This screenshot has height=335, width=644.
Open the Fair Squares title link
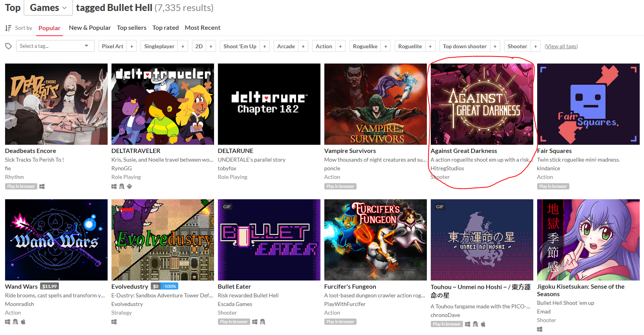(x=554, y=151)
